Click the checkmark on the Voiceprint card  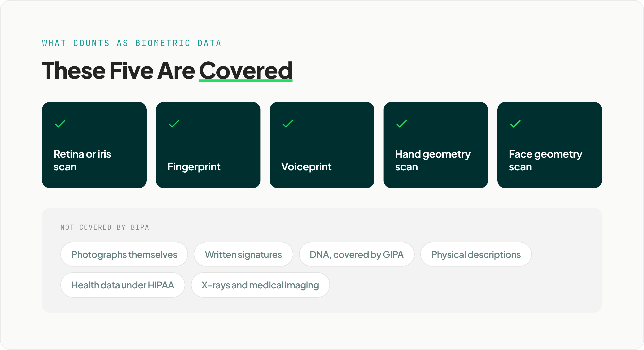coord(288,124)
